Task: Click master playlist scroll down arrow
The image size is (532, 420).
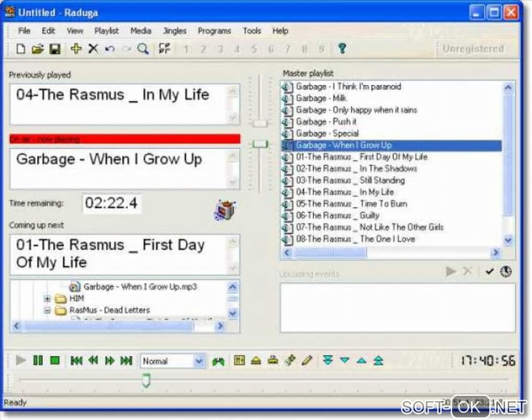Action: coord(508,240)
